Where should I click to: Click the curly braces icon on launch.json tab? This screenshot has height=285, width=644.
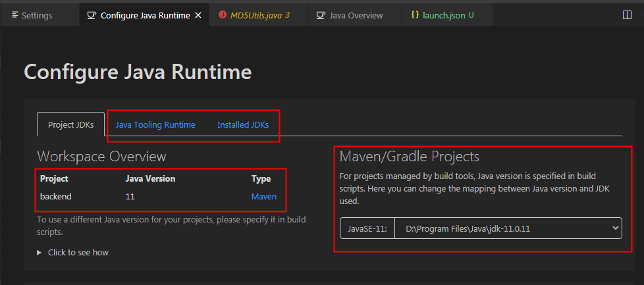pos(415,15)
